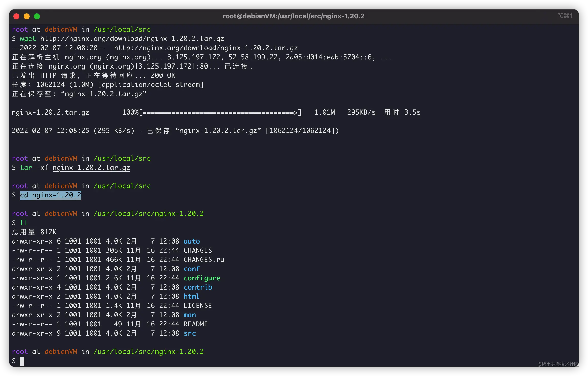This screenshot has width=588, height=376.
Task: Click the CHANGES file name
Action: 198,250
